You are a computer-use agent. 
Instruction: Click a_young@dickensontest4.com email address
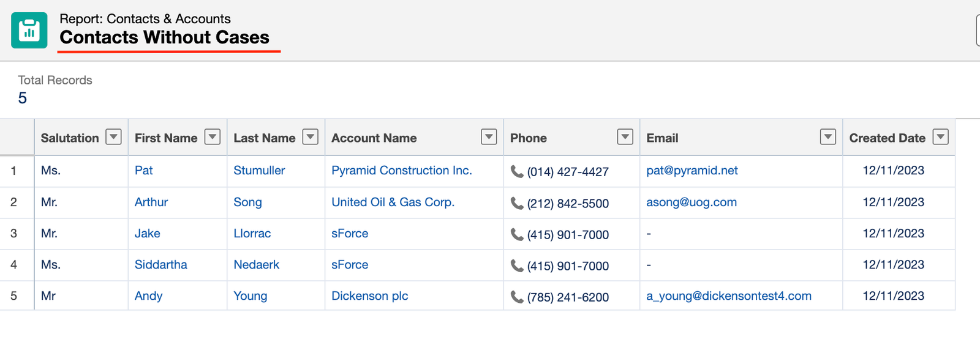click(728, 296)
